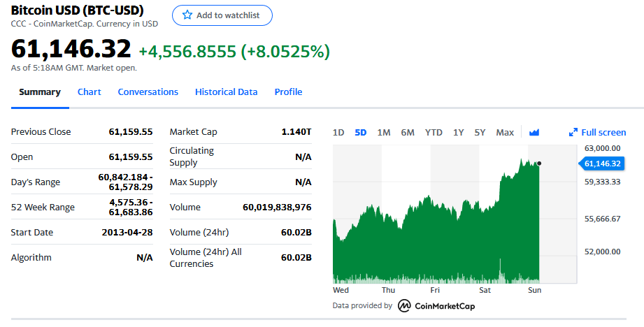
Task: Click the Sat label on chart axis
Action: tap(485, 290)
